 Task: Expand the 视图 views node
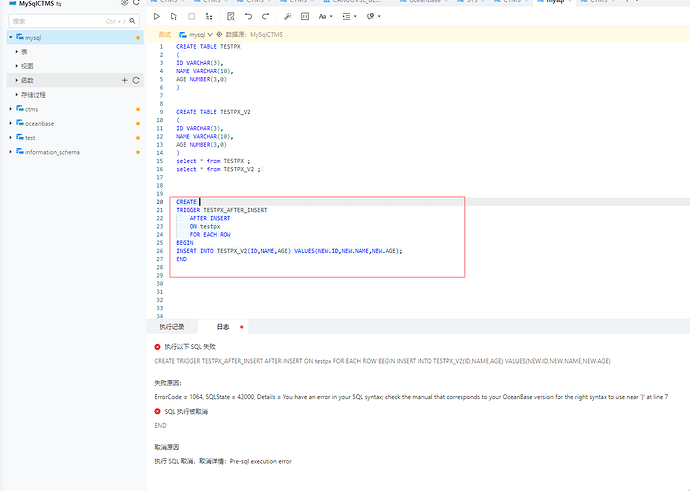click(17, 66)
